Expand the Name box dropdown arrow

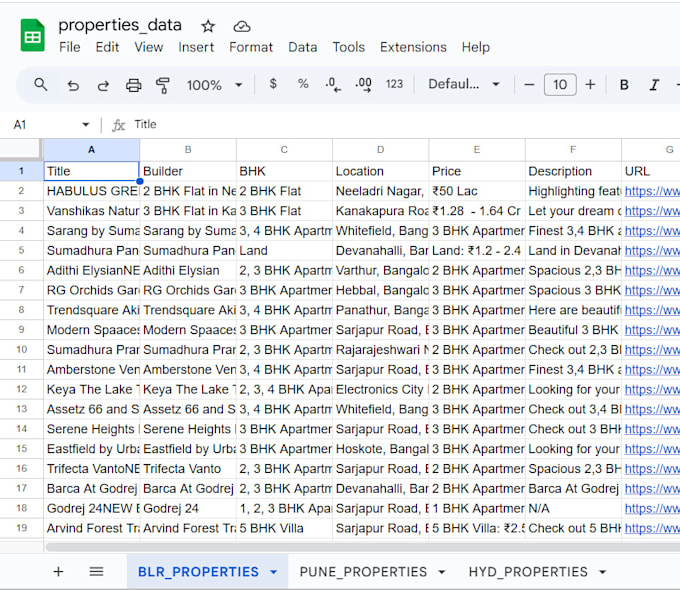coord(85,125)
